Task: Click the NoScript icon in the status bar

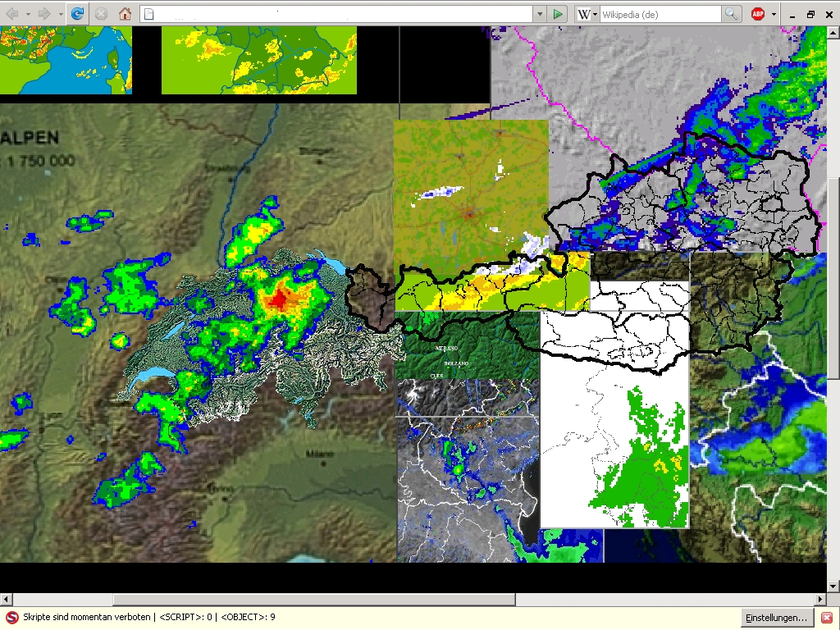Action: coord(11,617)
